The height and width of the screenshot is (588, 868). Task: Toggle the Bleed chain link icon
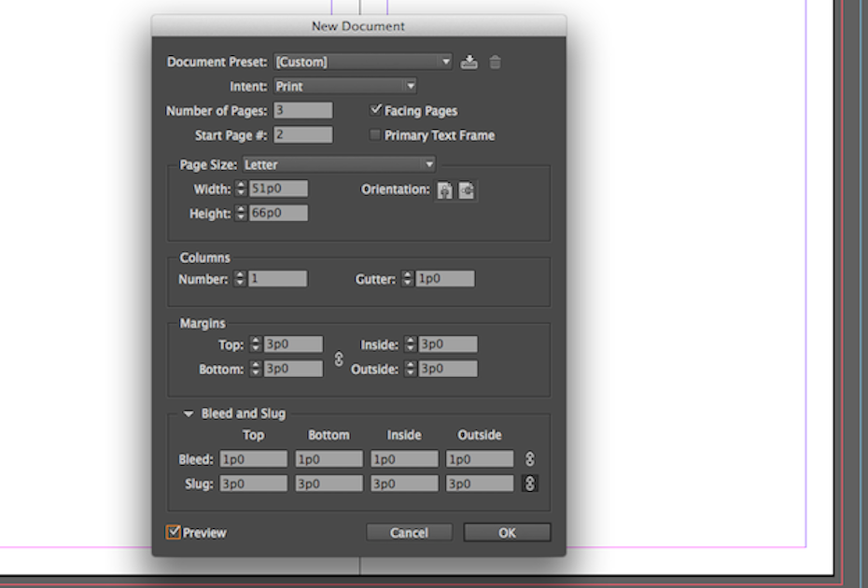(530, 459)
